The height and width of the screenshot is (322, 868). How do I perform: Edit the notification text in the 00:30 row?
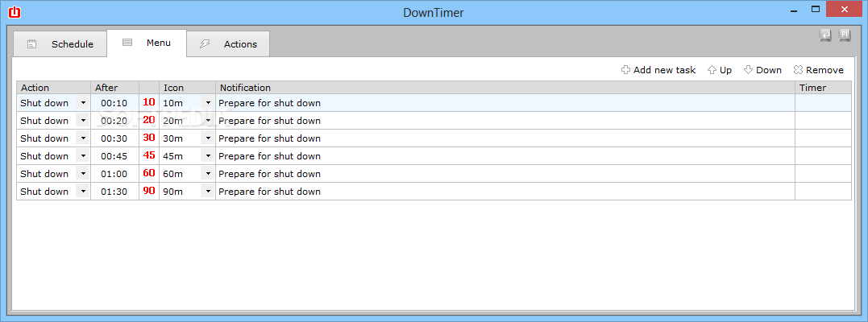pyautogui.click(x=505, y=138)
